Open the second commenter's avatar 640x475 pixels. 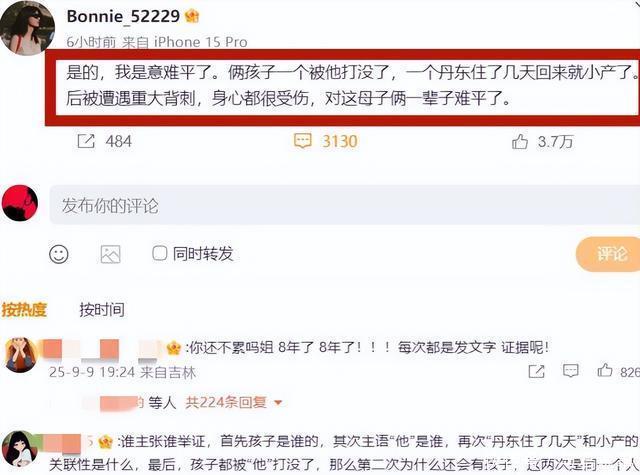pos(18,449)
